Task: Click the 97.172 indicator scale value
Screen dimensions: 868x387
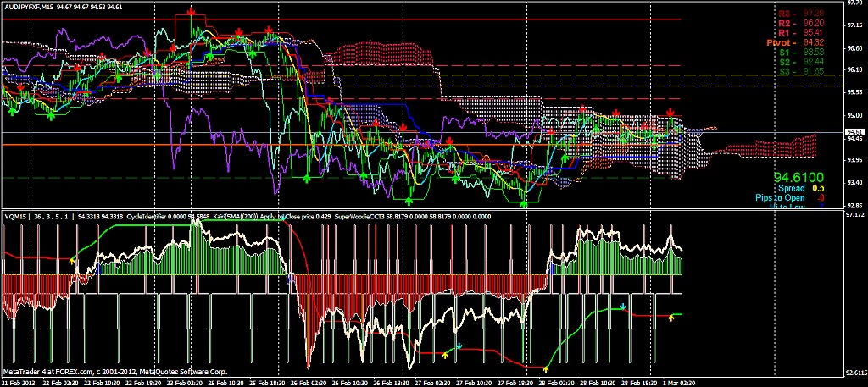Action: coord(856,214)
